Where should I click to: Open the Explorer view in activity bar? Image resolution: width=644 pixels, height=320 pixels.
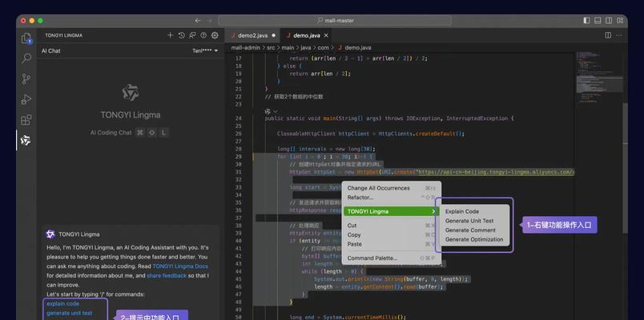26,38
